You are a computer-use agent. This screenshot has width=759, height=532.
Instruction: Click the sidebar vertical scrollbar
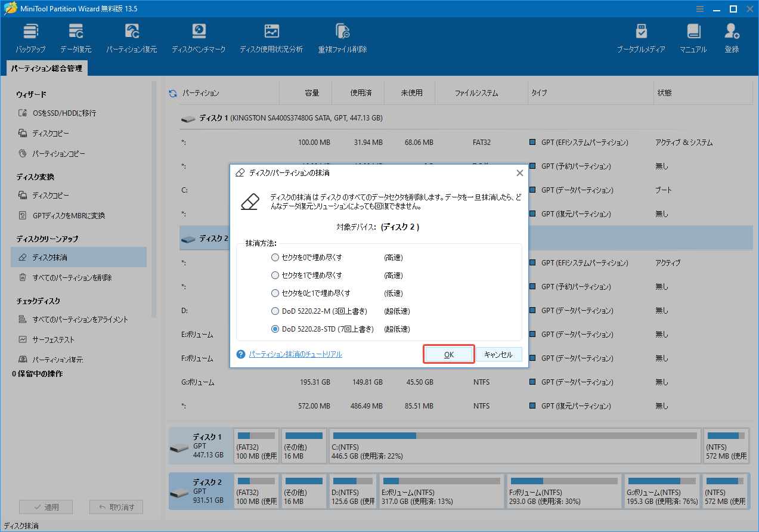tap(154, 200)
